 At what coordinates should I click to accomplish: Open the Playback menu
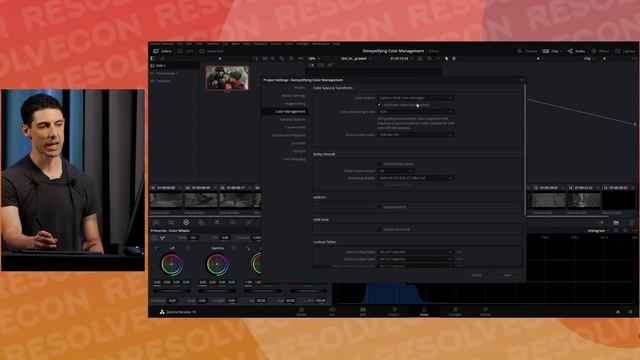point(260,44)
